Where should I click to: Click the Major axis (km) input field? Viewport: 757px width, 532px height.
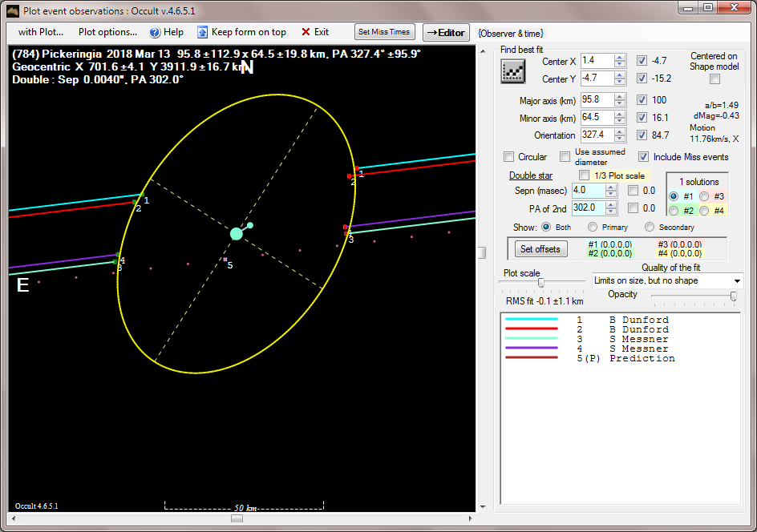597,100
